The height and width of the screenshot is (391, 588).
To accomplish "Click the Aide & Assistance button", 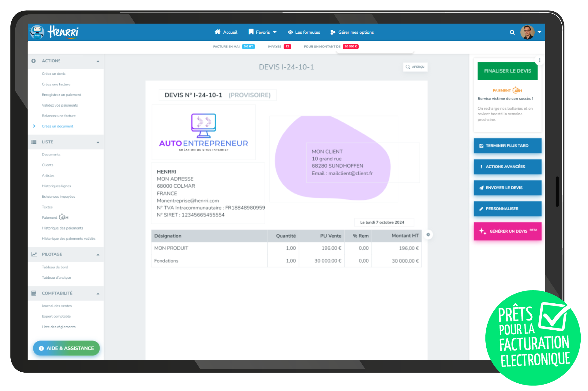I will 66,348.
